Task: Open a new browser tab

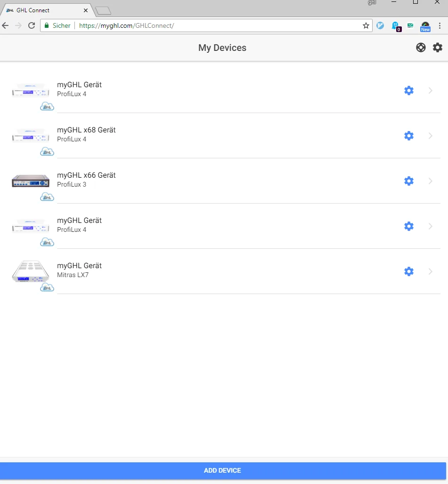Action: (x=103, y=11)
